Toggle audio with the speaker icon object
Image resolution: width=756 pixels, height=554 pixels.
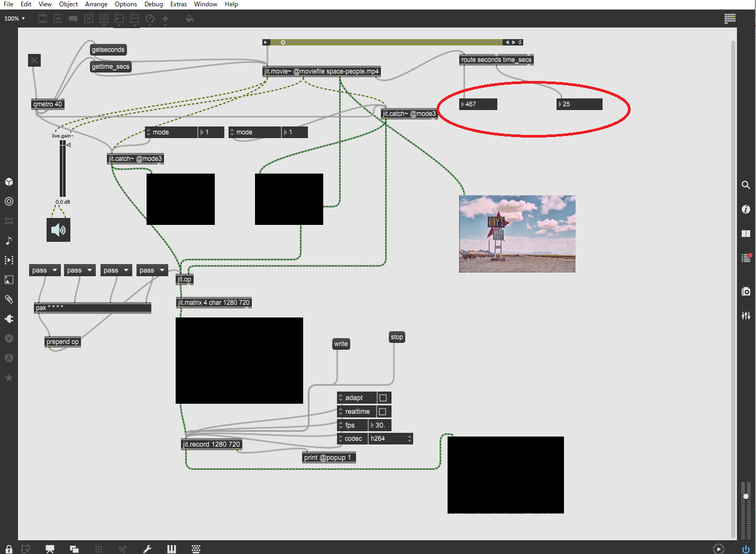tap(58, 230)
